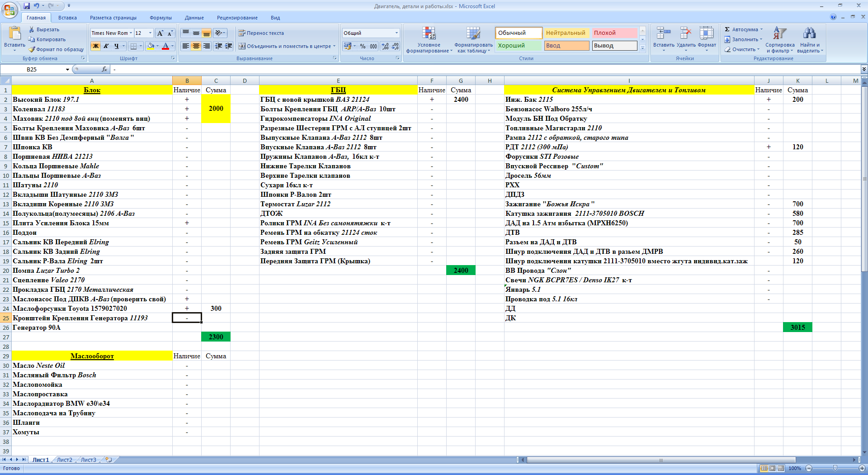The image size is (868, 475).
Task: Switch to the Формулы ribbon tab
Action: pos(160,18)
